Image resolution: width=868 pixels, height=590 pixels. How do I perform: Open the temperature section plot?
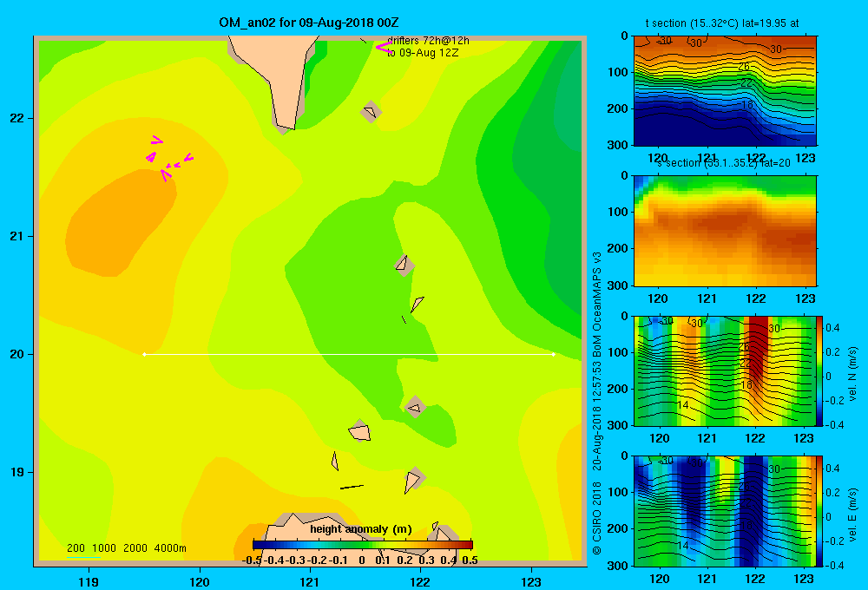(x=725, y=90)
